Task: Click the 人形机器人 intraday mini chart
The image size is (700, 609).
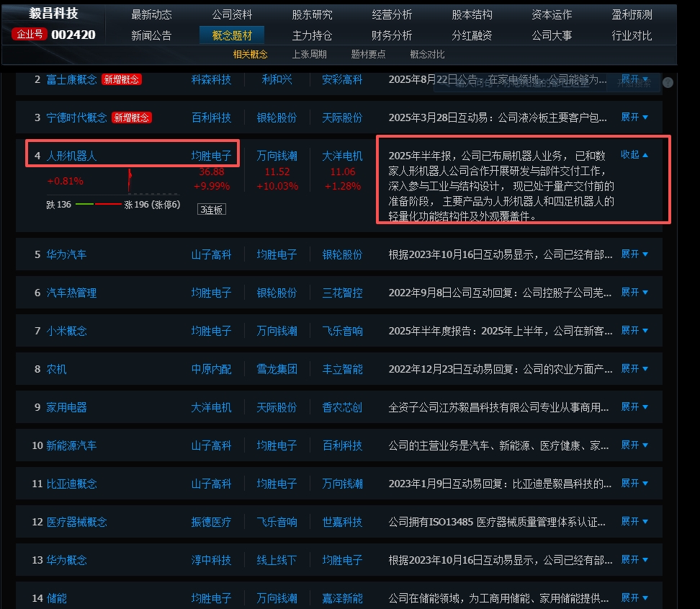Action: coord(113,181)
